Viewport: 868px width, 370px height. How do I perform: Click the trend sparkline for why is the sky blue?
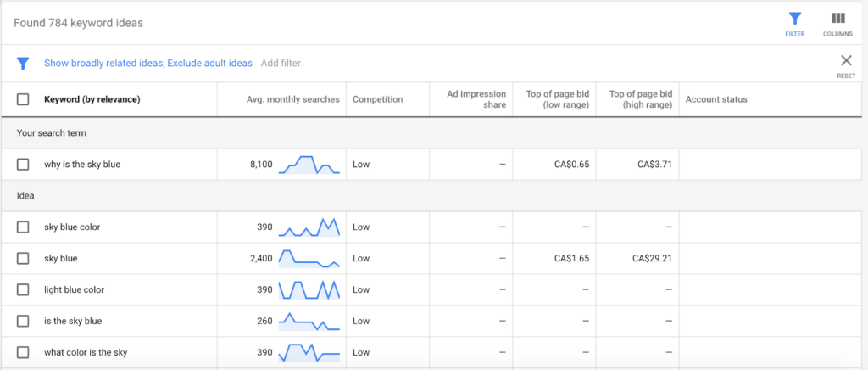tap(309, 165)
